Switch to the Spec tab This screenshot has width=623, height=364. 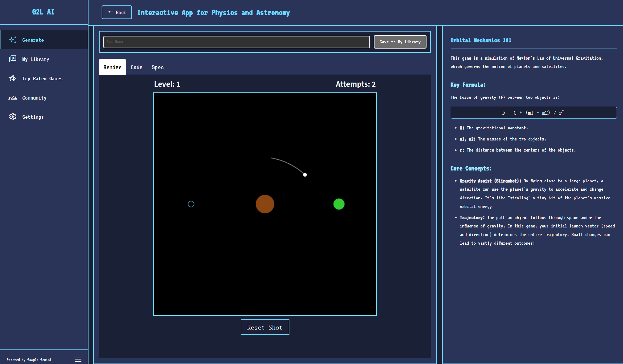point(158,67)
